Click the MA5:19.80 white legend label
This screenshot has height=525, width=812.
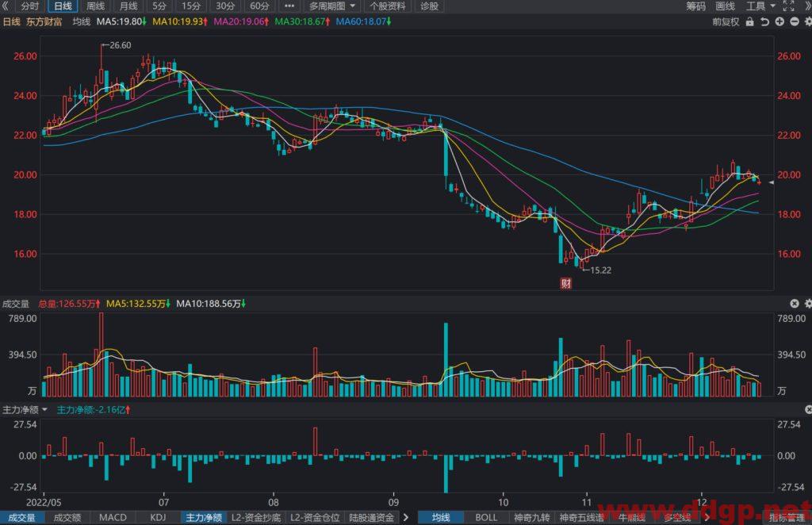pos(121,21)
